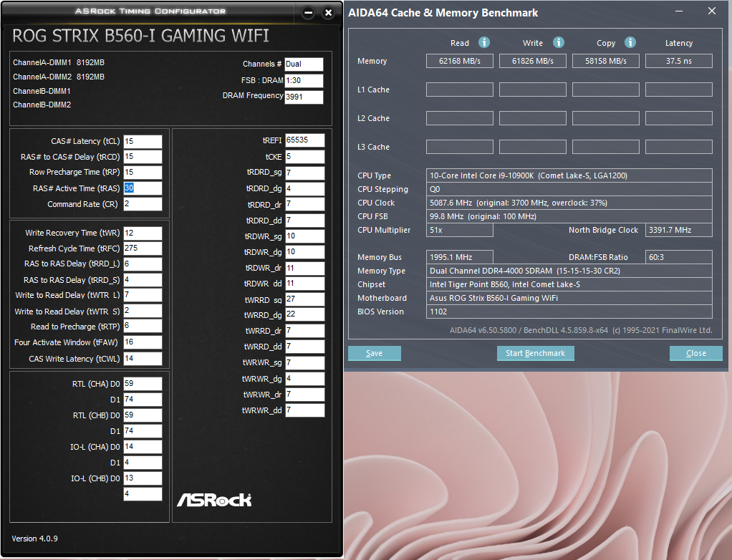Select the tWRRD_sg field

[x=305, y=299]
